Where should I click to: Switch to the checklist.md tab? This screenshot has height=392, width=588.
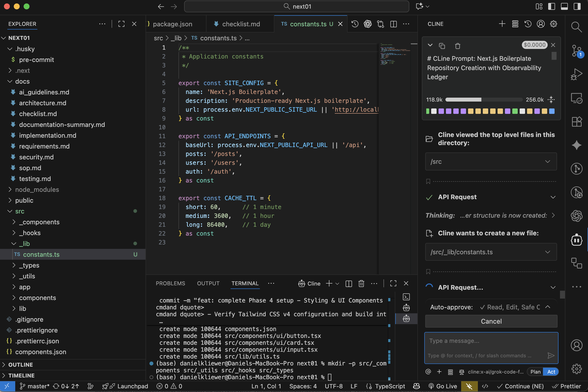pyautogui.click(x=241, y=24)
